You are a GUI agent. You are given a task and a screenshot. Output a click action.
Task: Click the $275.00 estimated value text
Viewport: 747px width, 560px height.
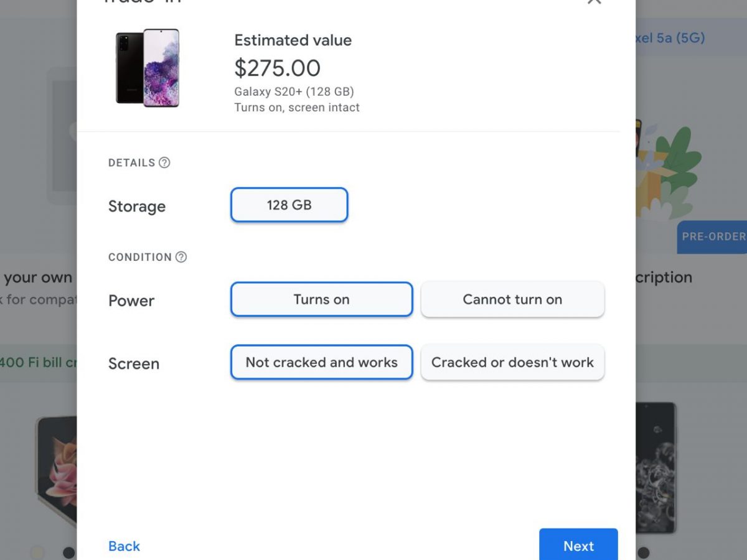277,67
